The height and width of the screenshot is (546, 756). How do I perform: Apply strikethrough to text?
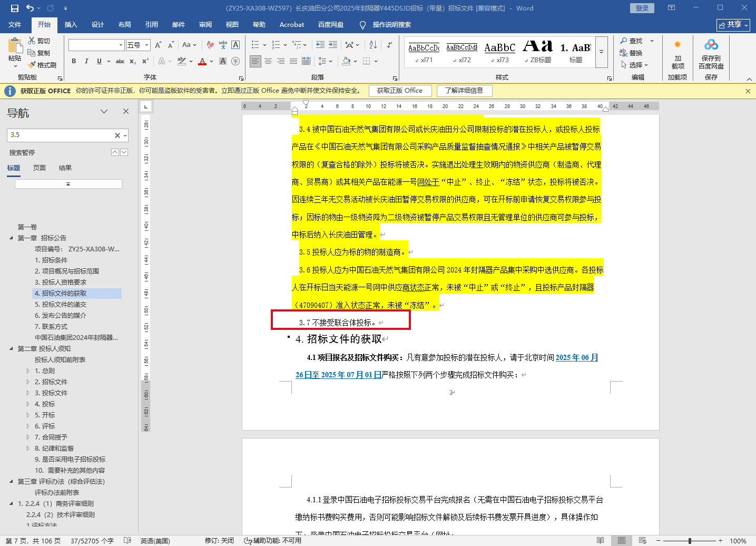(120, 61)
